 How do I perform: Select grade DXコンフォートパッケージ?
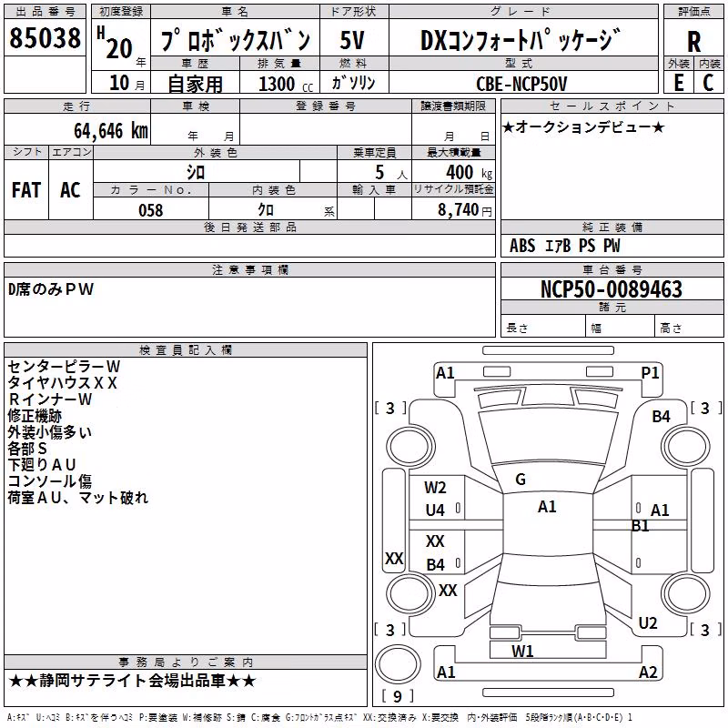point(520,39)
